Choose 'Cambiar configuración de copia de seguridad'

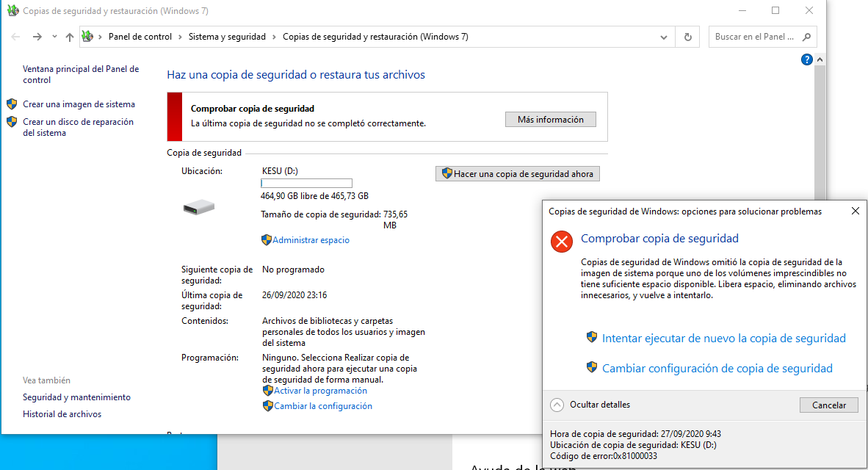tap(717, 368)
